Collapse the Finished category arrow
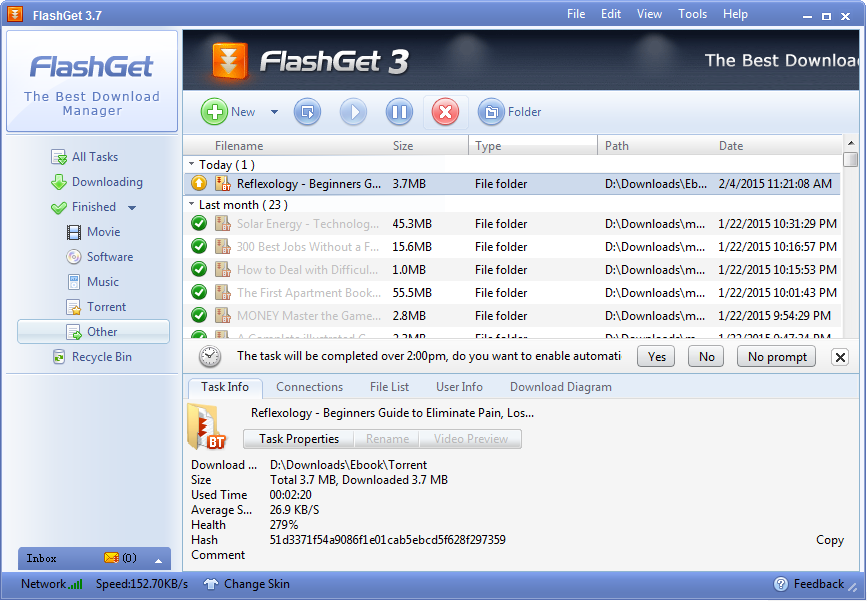 click(132, 208)
